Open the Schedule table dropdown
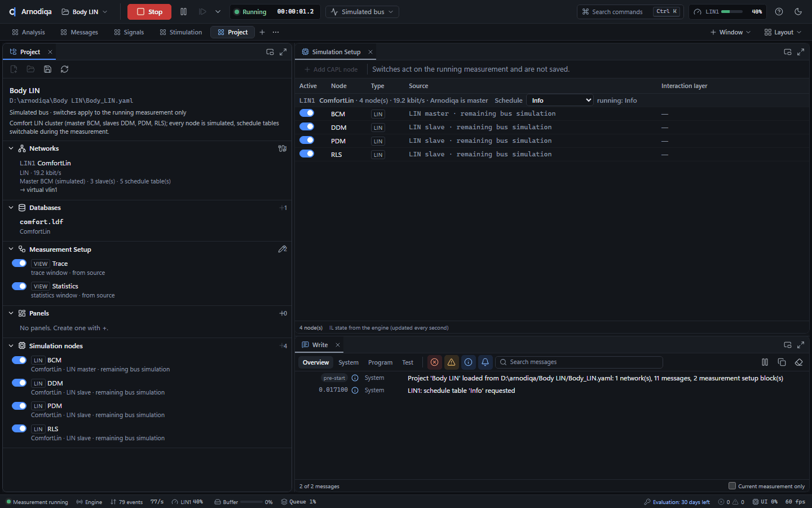Viewport: 812px width, 508px height. coord(561,100)
